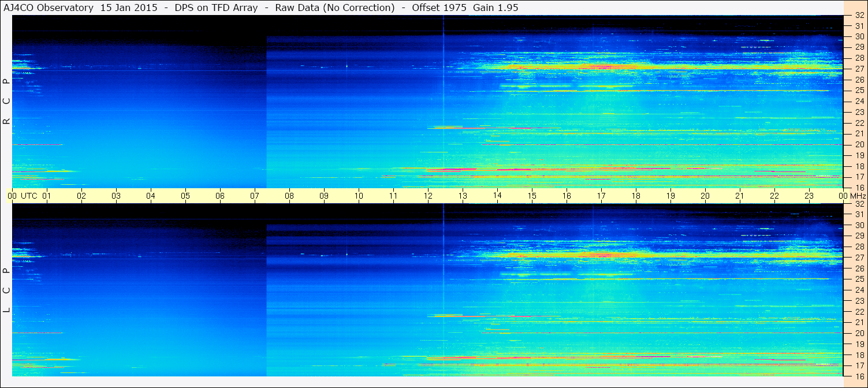Select the 06 hour marker on time axis
The image size is (868, 388).
point(220,196)
